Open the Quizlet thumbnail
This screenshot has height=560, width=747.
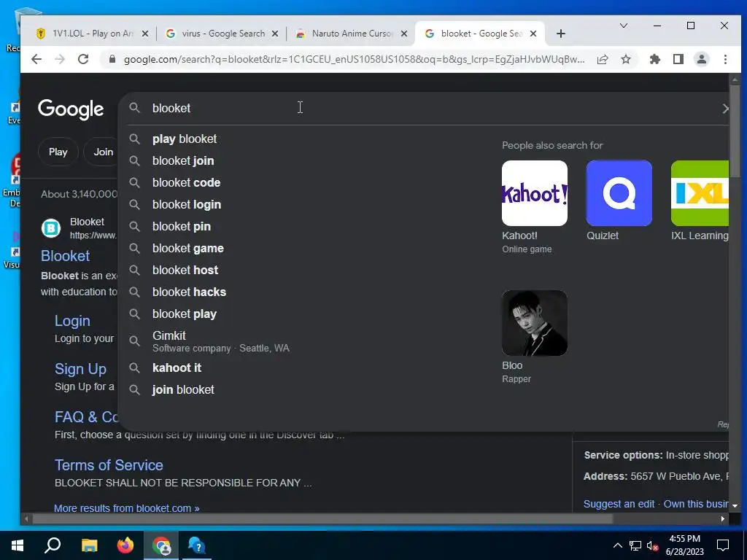619,193
